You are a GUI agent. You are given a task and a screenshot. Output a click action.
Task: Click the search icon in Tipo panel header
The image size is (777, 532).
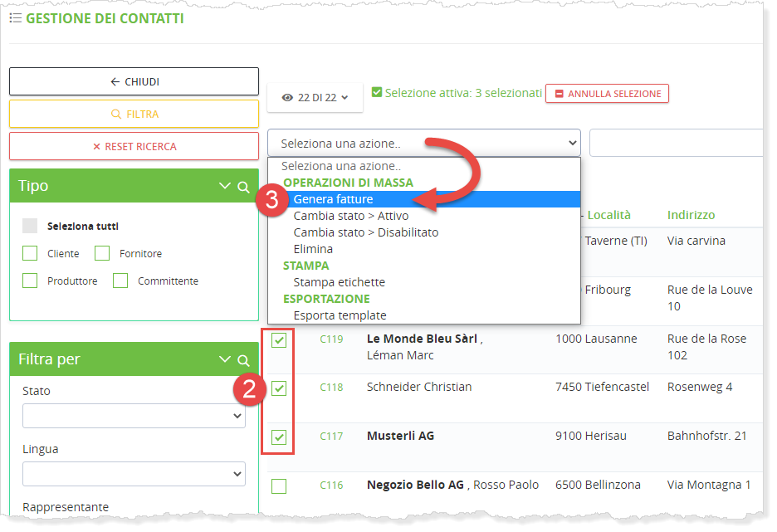point(243,187)
